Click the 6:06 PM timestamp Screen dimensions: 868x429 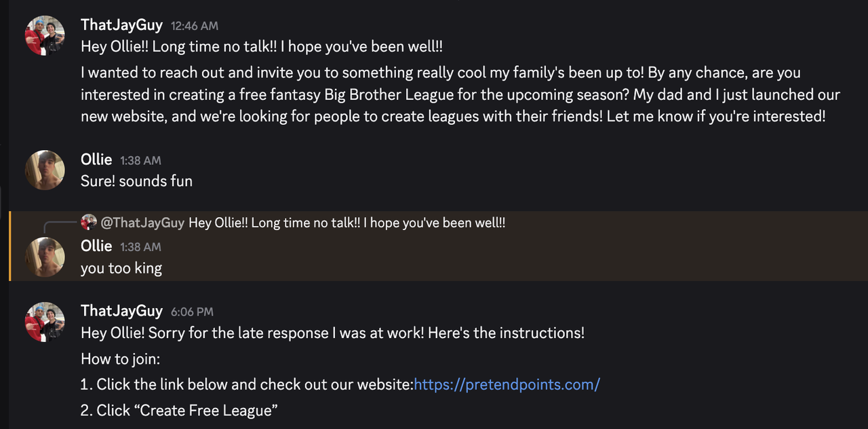coord(192,312)
